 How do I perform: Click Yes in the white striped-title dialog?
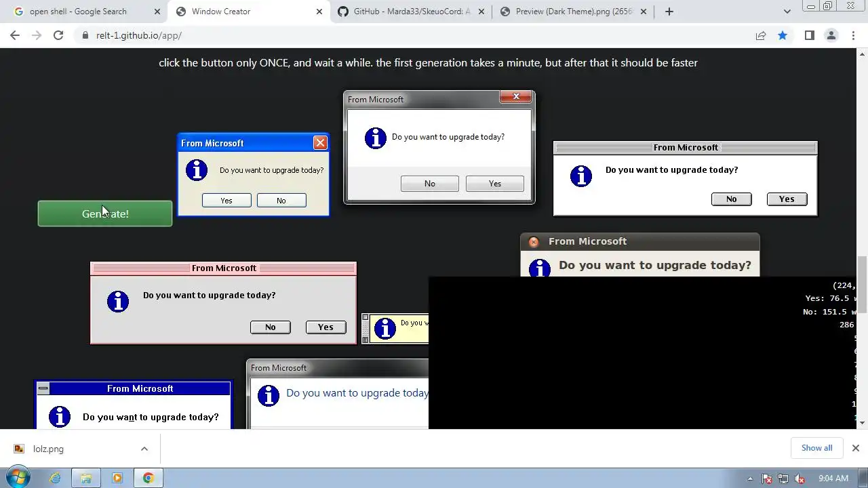pos(787,199)
